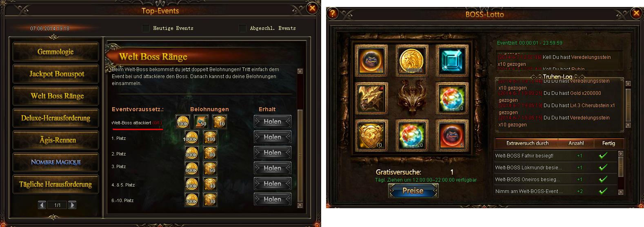Click the rainbow orb prize labeled 20
This screenshot has height=227, width=644.
412,135
